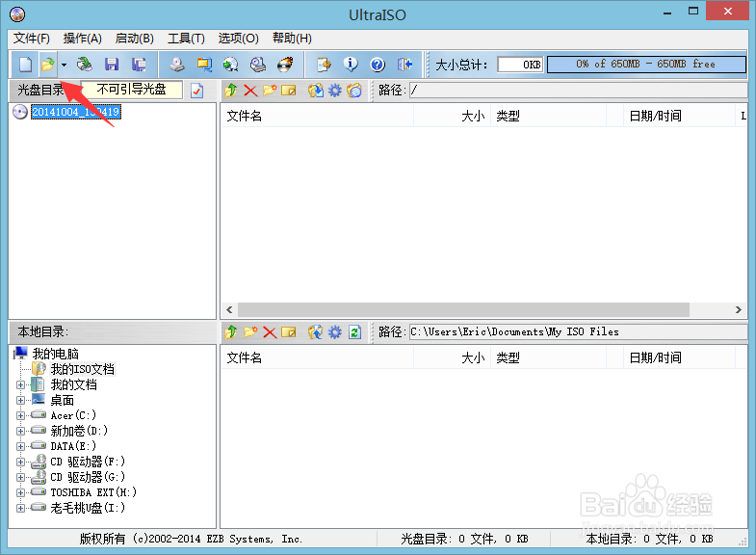The image size is (756, 555).
Task: Click the Compress ISO monitor-folder icon
Action: (204, 65)
